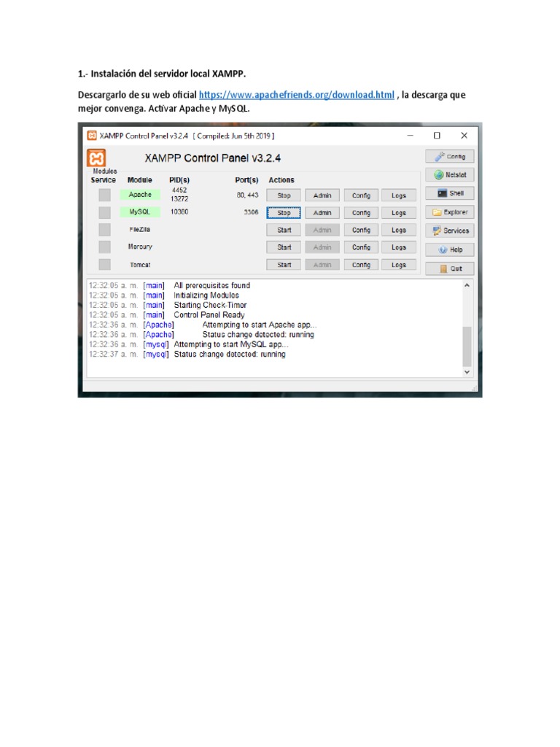
Task: Toggle the Mercury service checkbox
Action: (105, 247)
